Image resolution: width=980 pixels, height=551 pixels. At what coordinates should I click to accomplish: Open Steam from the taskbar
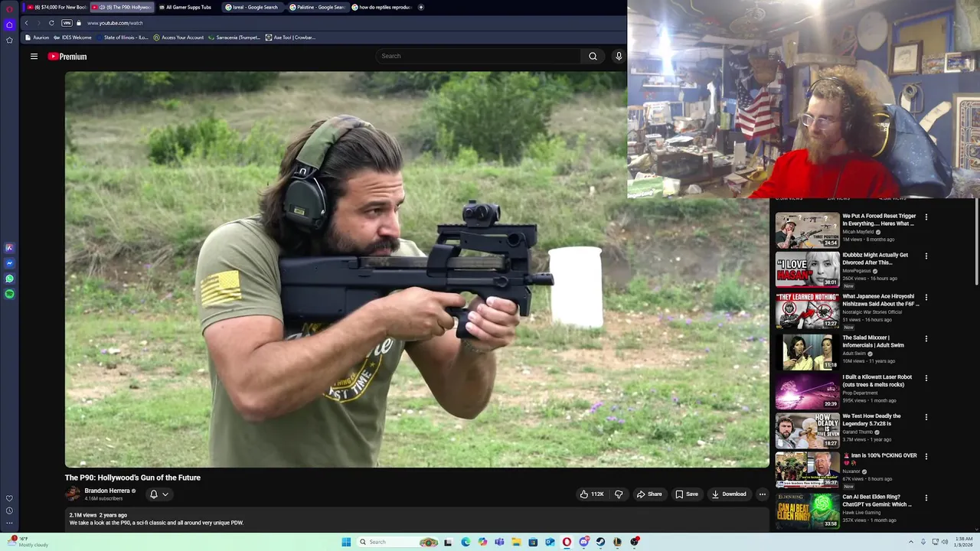point(600,542)
